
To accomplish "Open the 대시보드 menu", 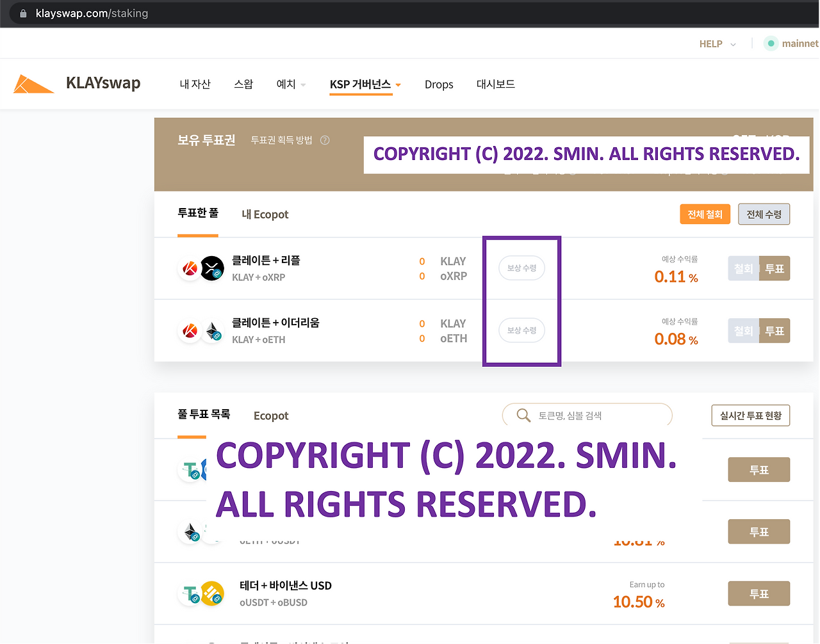I will coord(496,85).
